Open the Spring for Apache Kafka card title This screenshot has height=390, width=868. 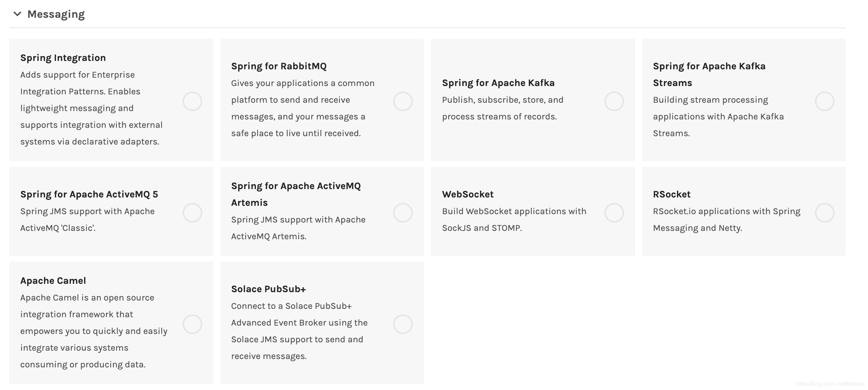tap(498, 83)
